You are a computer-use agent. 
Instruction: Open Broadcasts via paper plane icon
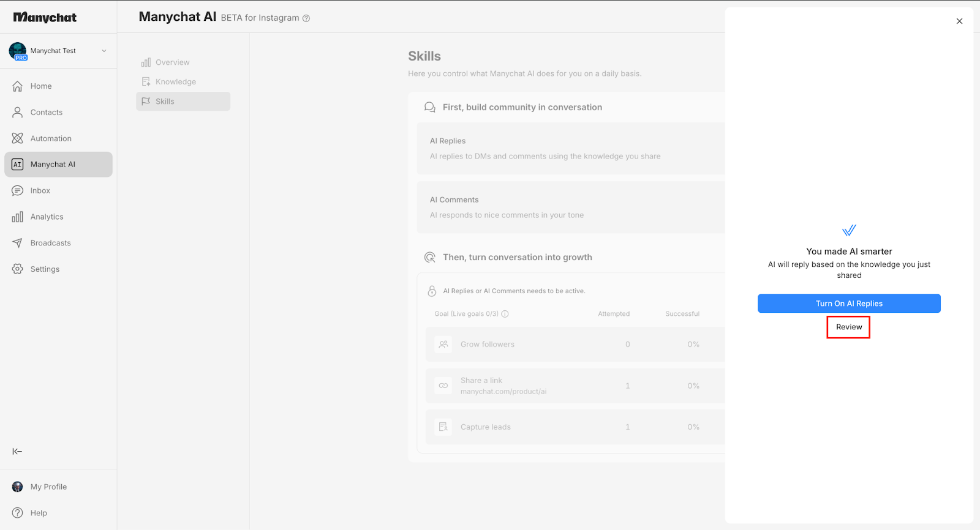(x=18, y=243)
